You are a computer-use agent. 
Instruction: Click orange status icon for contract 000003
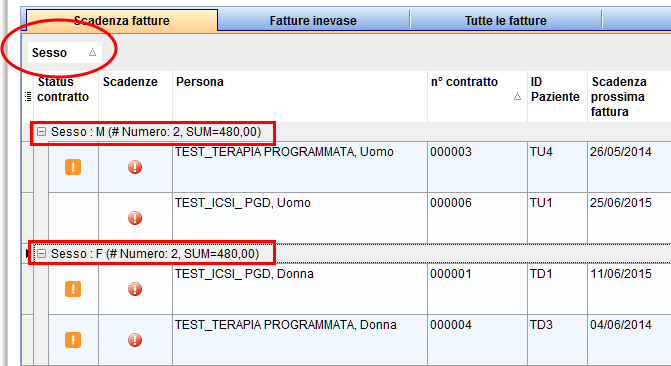click(73, 167)
